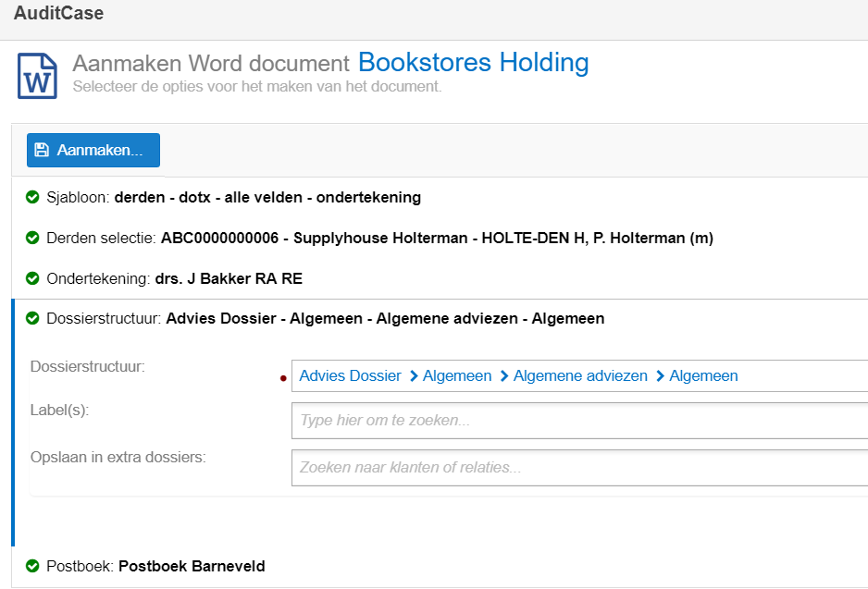Image resolution: width=868 pixels, height=589 pixels.
Task: Click chevron before Algemene adviezen breadcrumb
Action: (503, 376)
